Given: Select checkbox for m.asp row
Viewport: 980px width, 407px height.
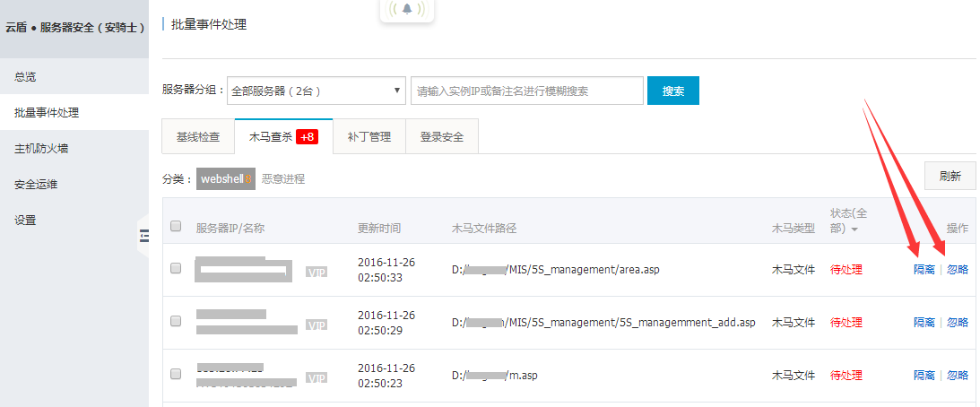Looking at the screenshot, I should coord(176,374).
